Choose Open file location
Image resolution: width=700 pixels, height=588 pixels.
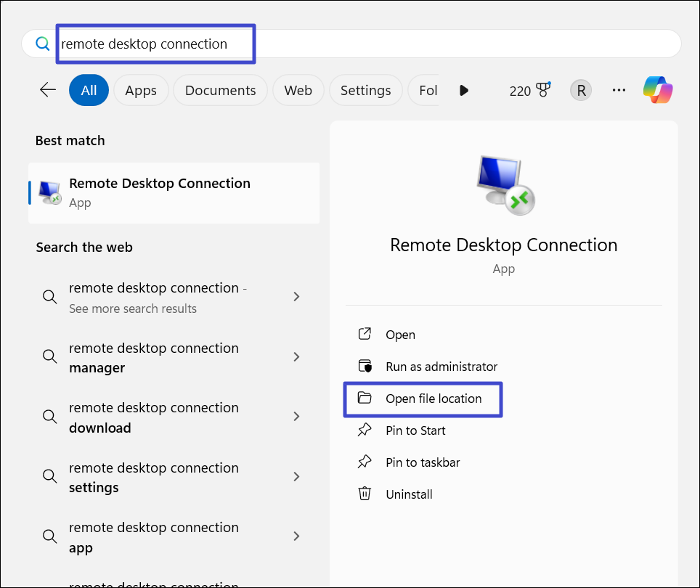coord(433,399)
